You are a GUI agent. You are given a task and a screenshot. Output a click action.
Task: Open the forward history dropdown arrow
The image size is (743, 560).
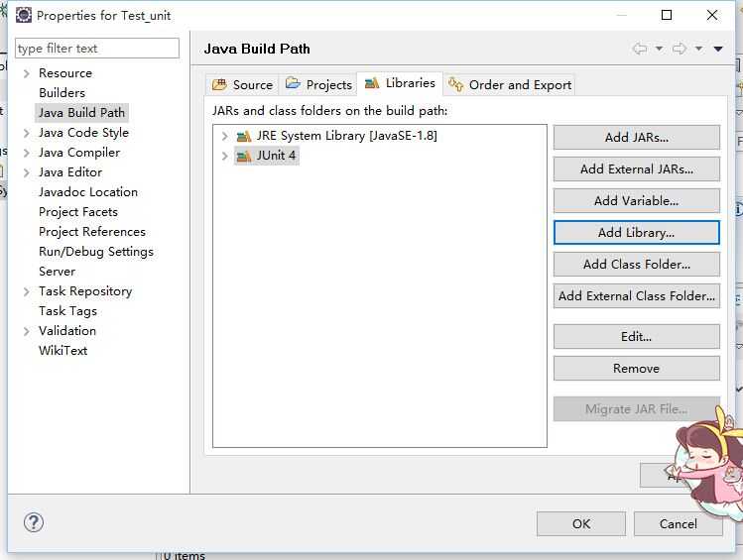pos(699,49)
